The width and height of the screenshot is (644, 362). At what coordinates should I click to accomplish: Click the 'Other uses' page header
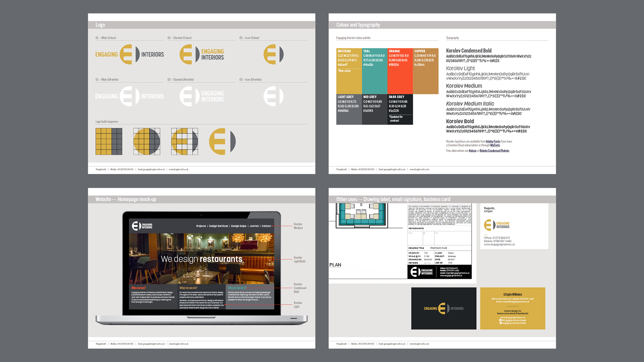pos(393,199)
